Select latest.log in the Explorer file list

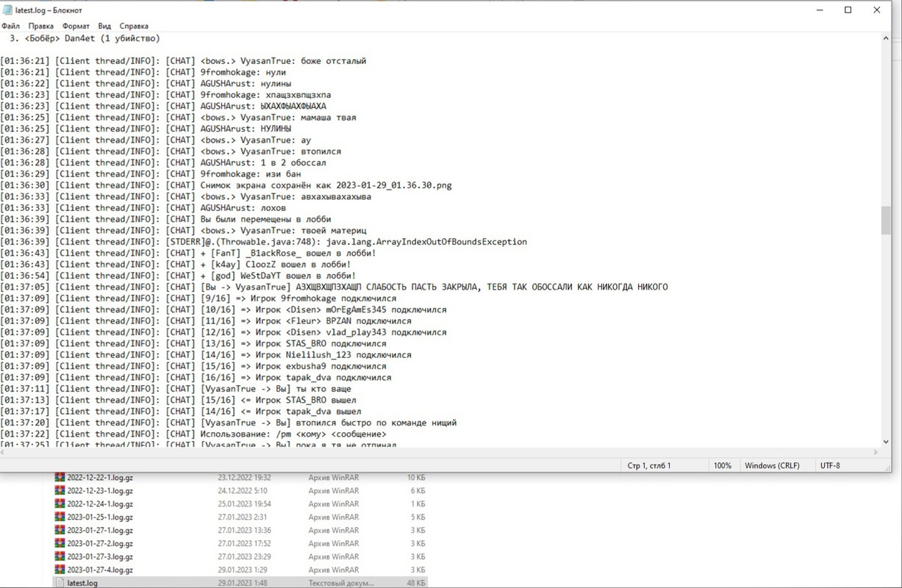point(82,584)
